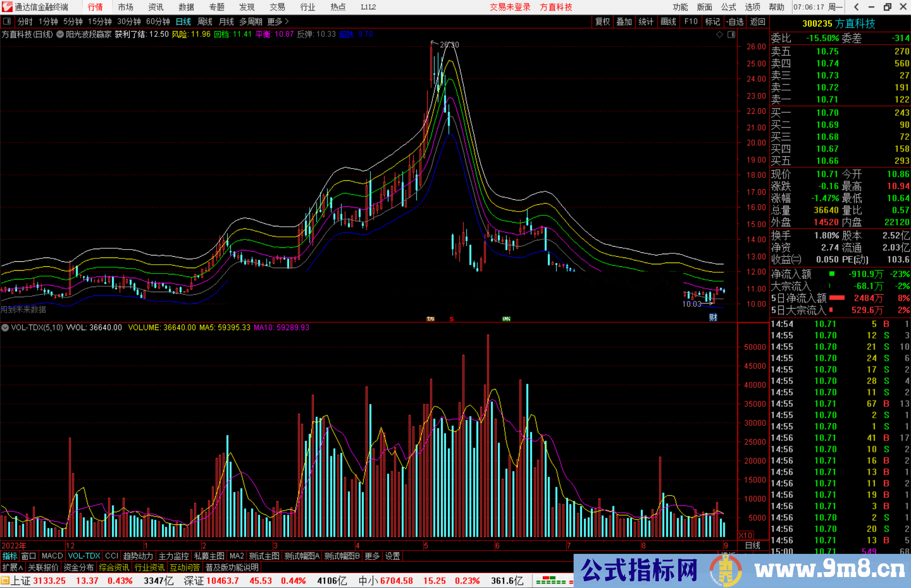The height and width of the screenshot is (588, 911).
Task: Click the 26.30 peak price marker
Action: (449, 45)
